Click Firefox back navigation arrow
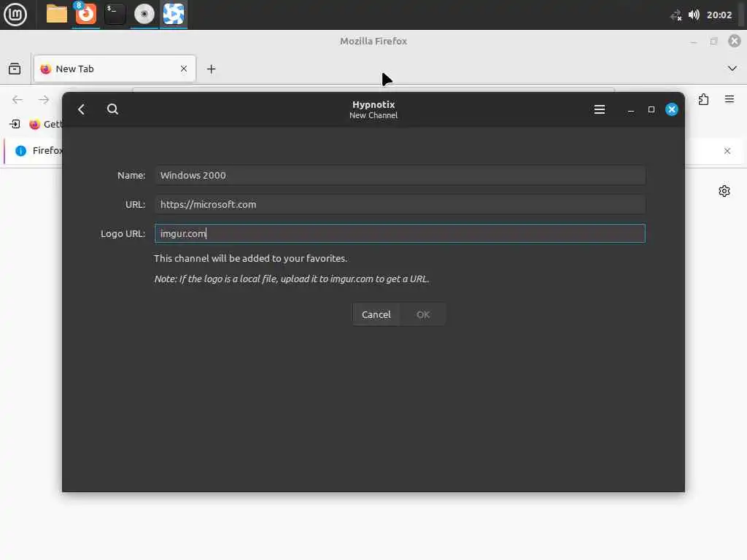 18,99
